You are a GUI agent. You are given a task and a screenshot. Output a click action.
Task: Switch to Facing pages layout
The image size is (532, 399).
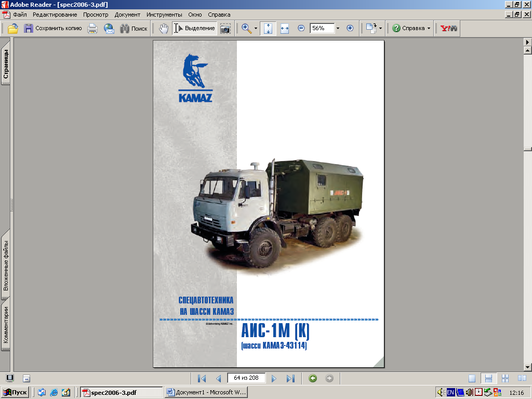tap(522, 378)
